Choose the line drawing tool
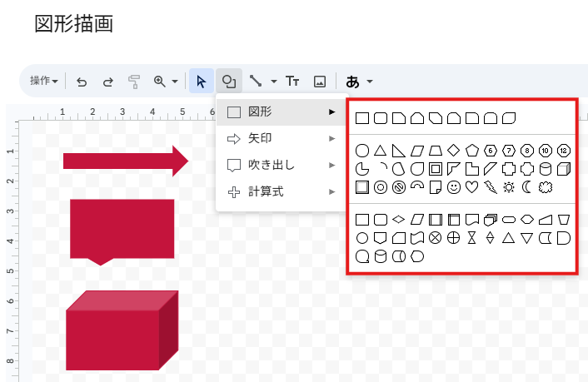 pyautogui.click(x=256, y=81)
